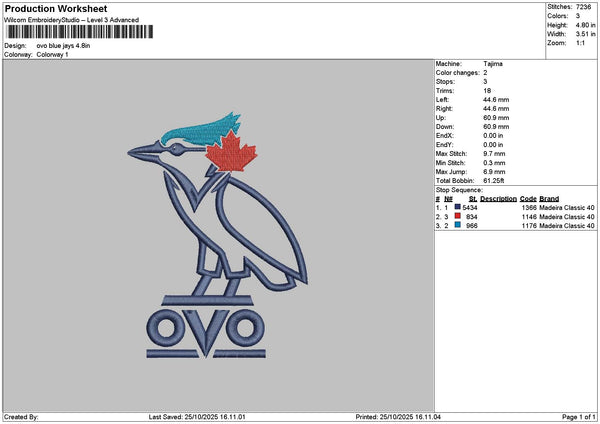Click the Total Bobbin value 61.25ft
Image resolution: width=600 pixels, height=424 pixels.
[493, 181]
